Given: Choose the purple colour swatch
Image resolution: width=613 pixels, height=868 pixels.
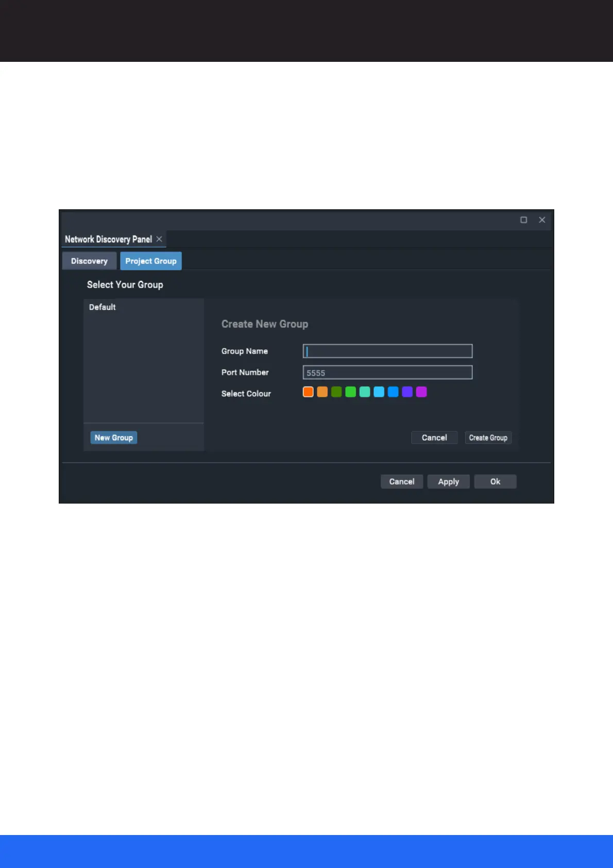Looking at the screenshot, I should coord(407,392).
